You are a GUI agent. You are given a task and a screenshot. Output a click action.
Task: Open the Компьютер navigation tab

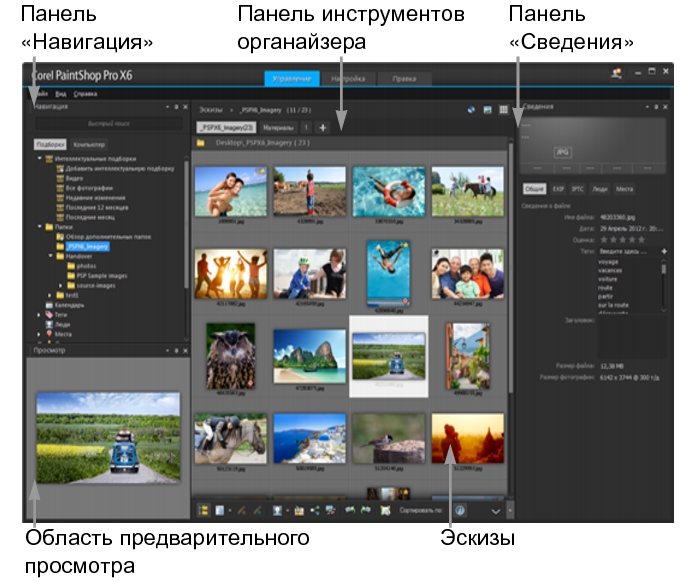point(88,145)
